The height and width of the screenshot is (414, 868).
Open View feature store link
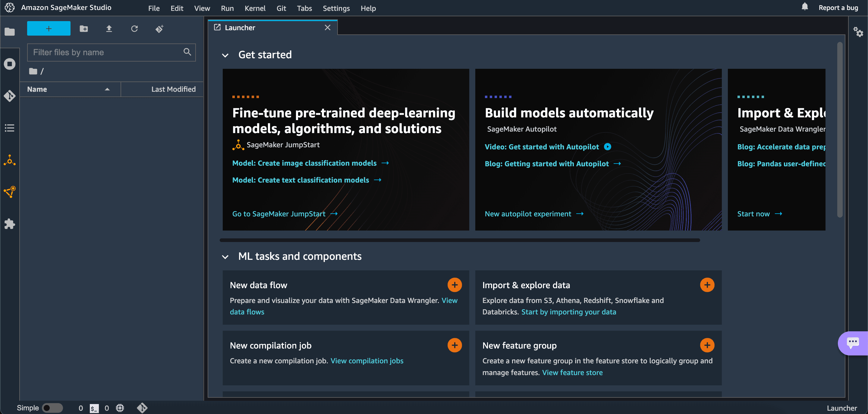coord(572,373)
